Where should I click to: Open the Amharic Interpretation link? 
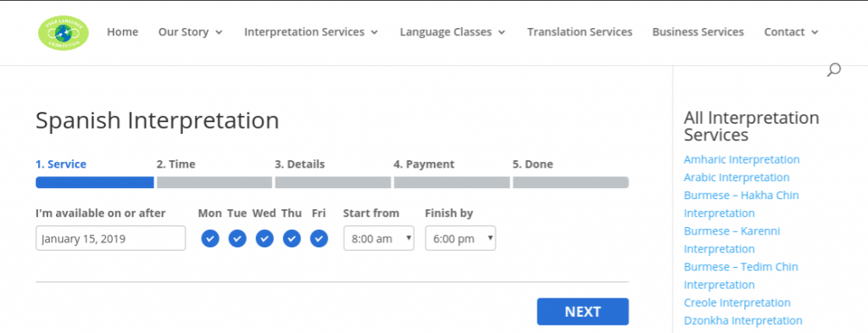(x=742, y=159)
